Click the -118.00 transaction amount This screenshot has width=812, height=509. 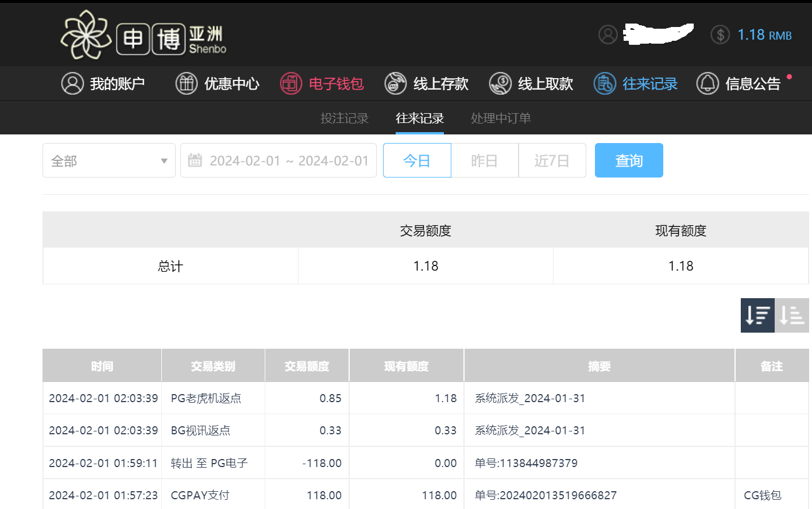[x=322, y=463]
